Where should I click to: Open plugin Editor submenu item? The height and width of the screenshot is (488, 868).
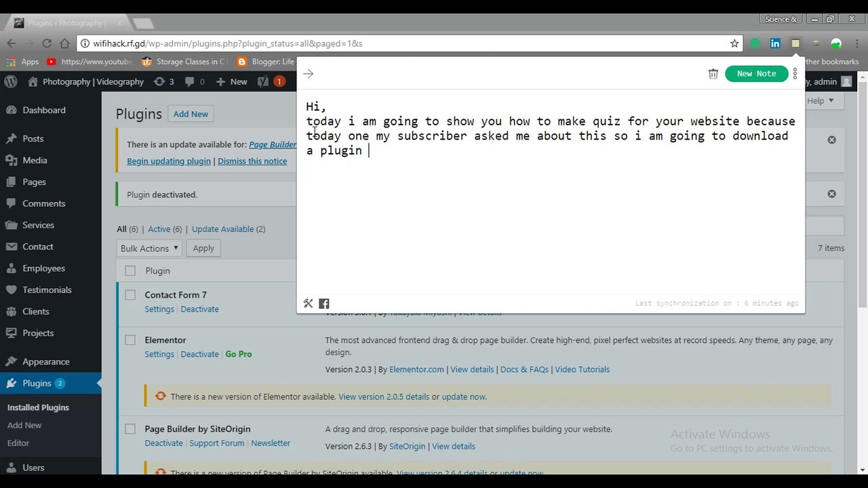click(18, 443)
